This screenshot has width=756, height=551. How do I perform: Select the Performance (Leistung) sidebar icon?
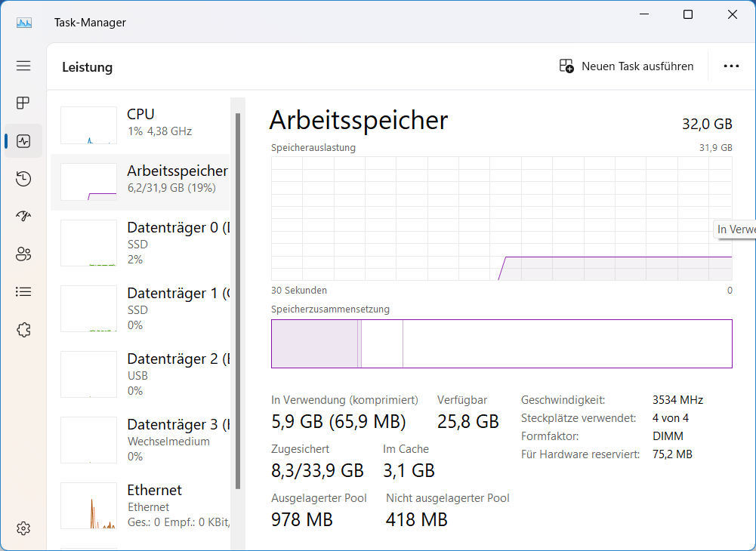pyautogui.click(x=23, y=141)
